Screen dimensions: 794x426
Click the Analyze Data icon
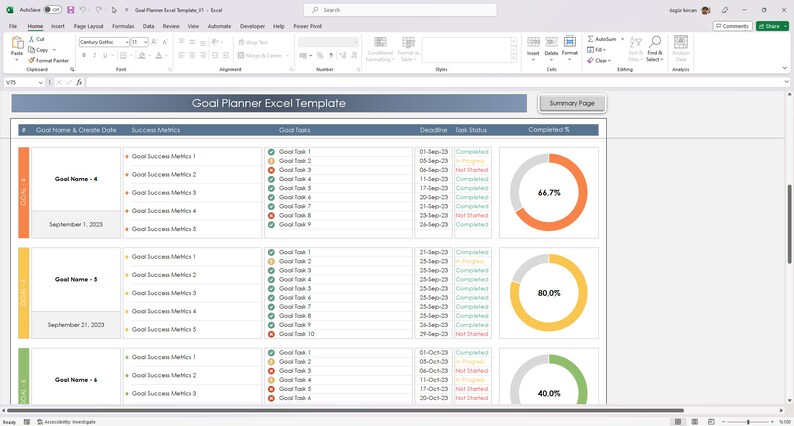(681, 42)
